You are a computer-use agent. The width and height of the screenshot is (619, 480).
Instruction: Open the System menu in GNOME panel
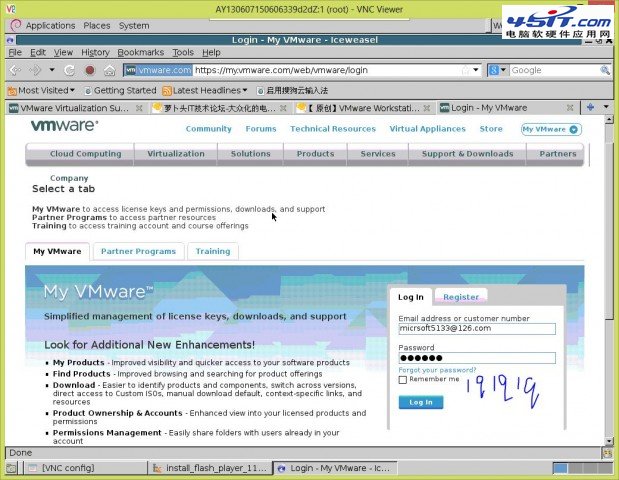coord(134,26)
